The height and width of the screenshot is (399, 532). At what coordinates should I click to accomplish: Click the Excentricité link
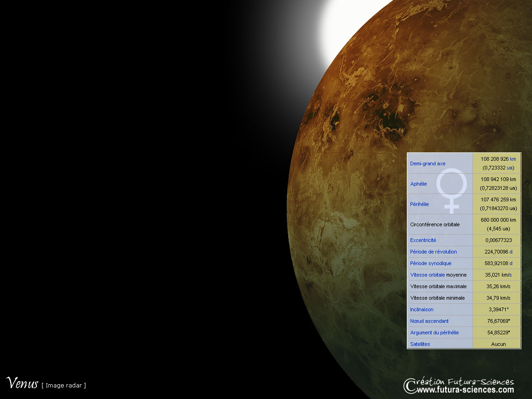[423, 240]
